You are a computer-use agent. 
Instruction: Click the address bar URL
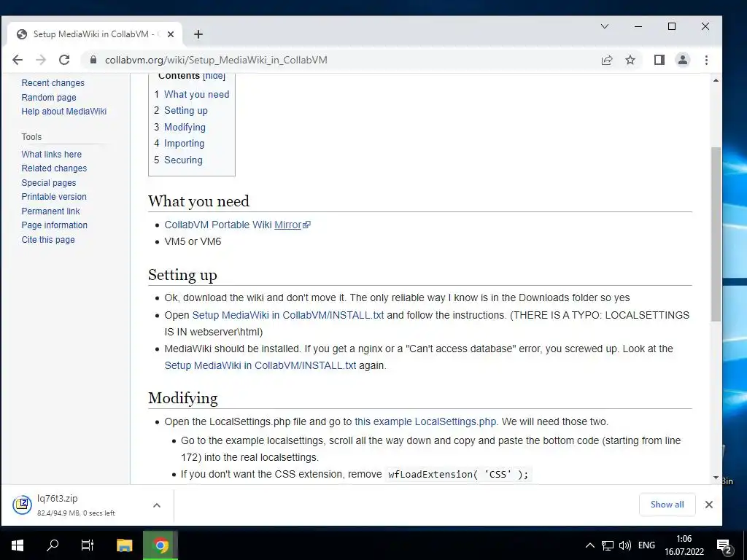(216, 60)
